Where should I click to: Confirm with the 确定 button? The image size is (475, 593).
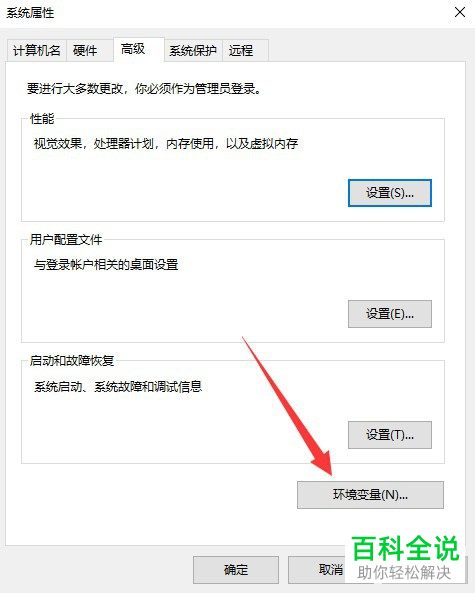pyautogui.click(x=236, y=570)
